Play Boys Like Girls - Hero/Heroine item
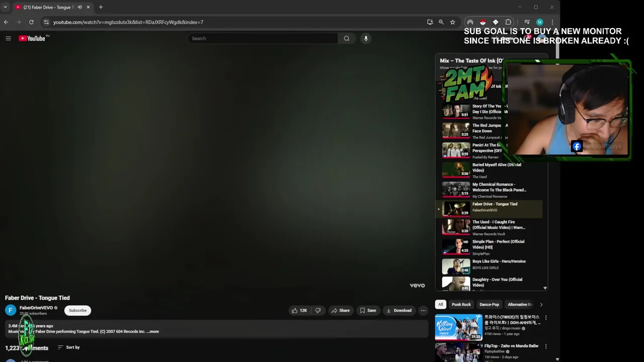Viewport: 644px width, 362px height. point(489,266)
